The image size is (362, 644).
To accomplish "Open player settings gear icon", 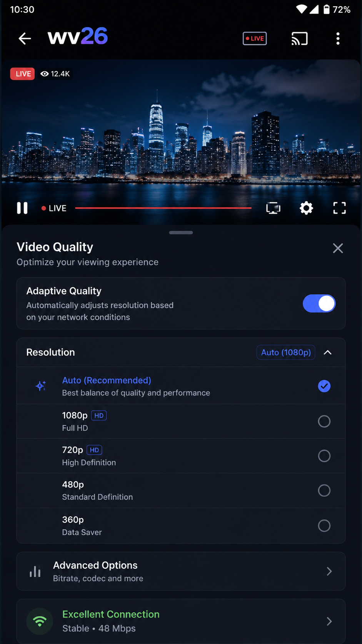I will pos(306,208).
